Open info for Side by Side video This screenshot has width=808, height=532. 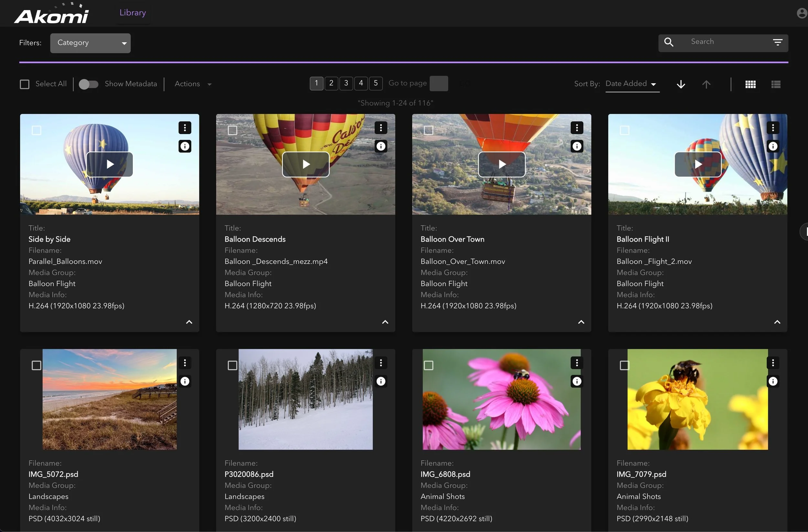(x=185, y=146)
